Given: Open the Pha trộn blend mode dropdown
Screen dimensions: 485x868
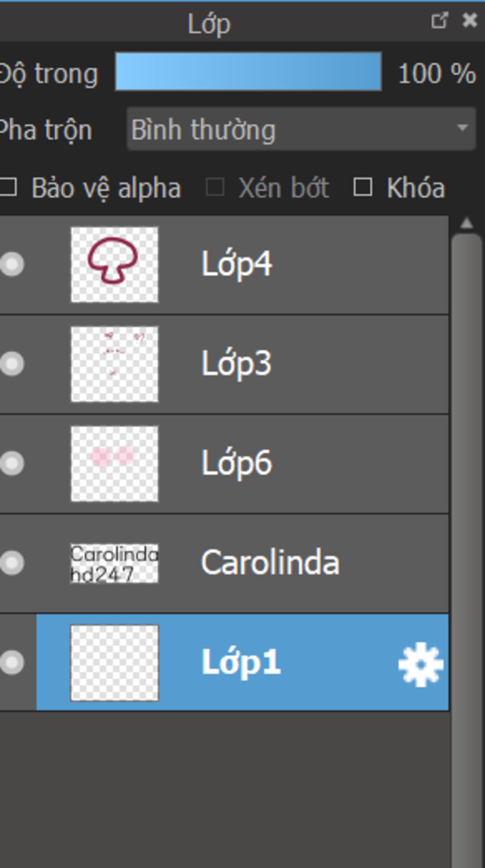Looking at the screenshot, I should pos(301,129).
